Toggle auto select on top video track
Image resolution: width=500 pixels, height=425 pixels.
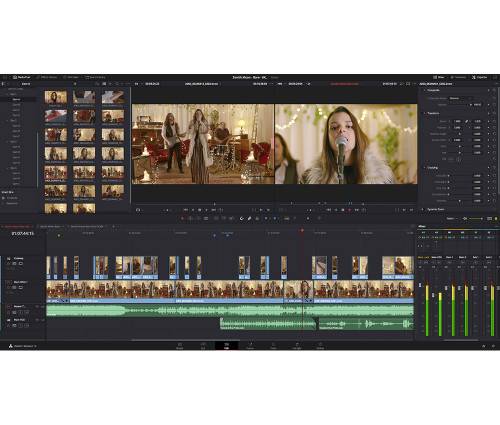pyautogui.click(x=14, y=263)
